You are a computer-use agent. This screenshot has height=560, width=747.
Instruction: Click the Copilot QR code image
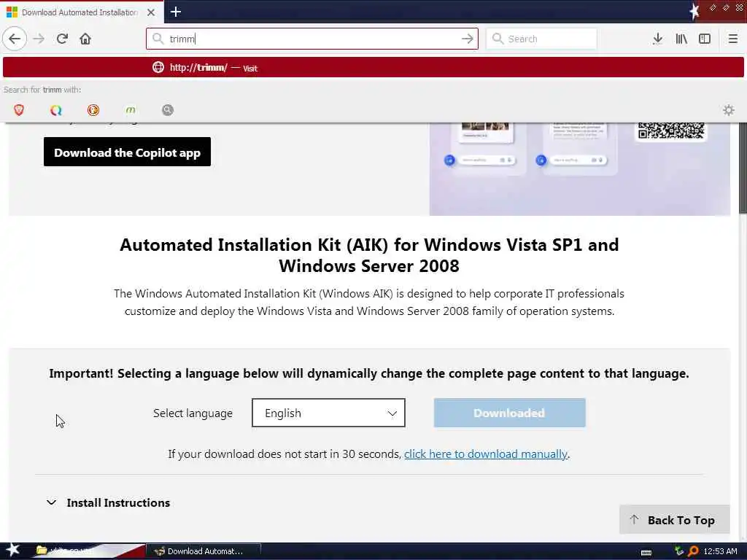pyautogui.click(x=671, y=131)
